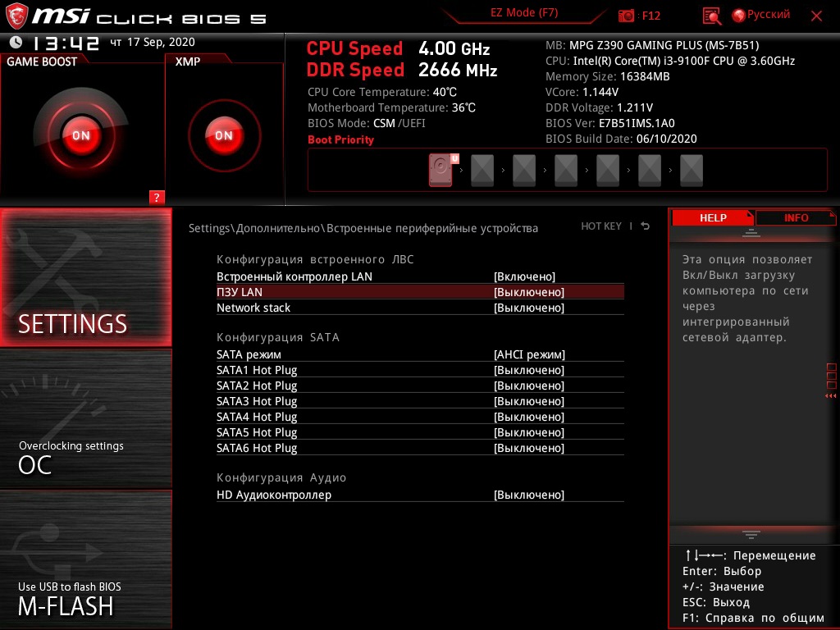Change SATA2 Hot Plug value
Image resolution: width=840 pixels, height=630 pixels.
(529, 386)
